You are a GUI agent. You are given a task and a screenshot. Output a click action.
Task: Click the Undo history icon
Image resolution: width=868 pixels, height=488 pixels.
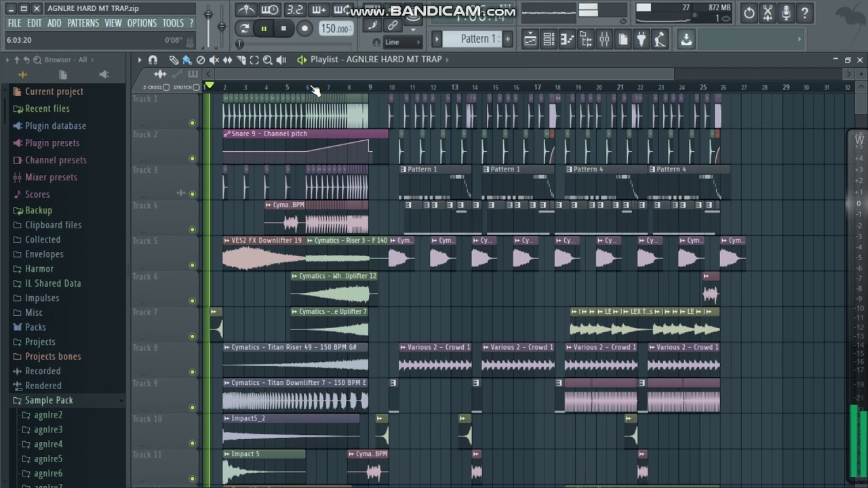tap(749, 12)
